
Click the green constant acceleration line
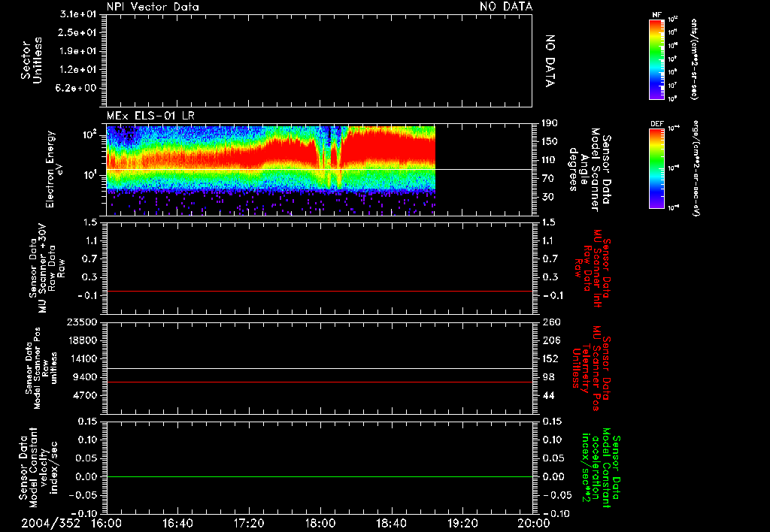click(x=319, y=476)
